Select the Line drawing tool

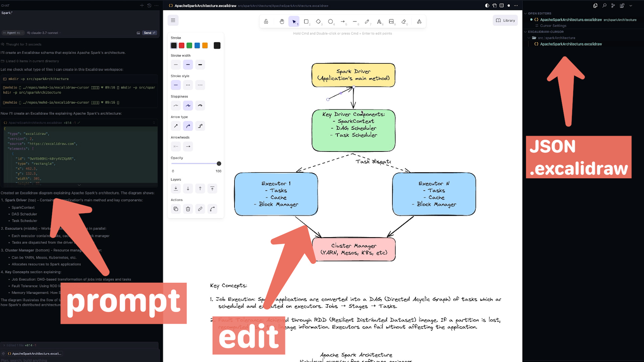pos(355,21)
